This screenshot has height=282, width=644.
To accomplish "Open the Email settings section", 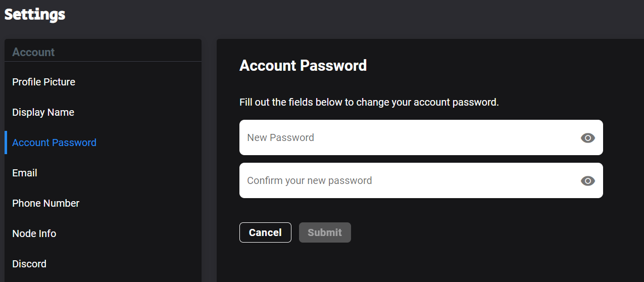I will [25, 173].
